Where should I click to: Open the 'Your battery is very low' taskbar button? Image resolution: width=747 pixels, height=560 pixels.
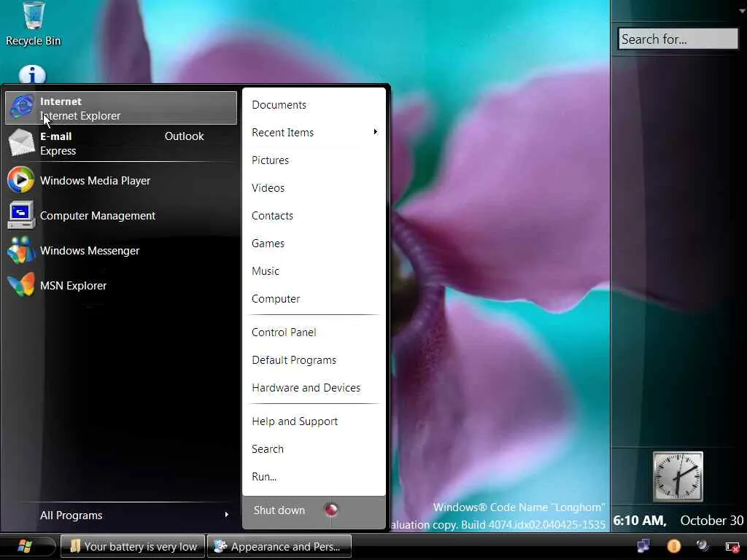click(133, 546)
